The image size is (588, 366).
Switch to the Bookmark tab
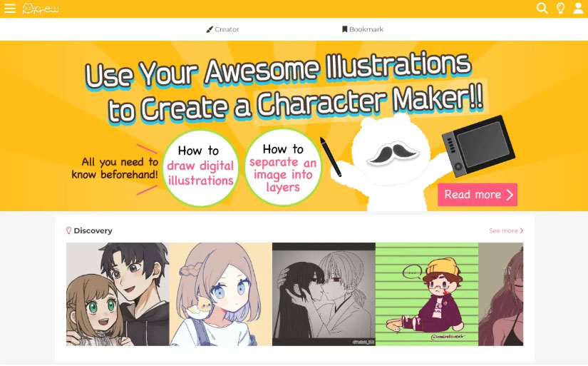click(x=363, y=29)
